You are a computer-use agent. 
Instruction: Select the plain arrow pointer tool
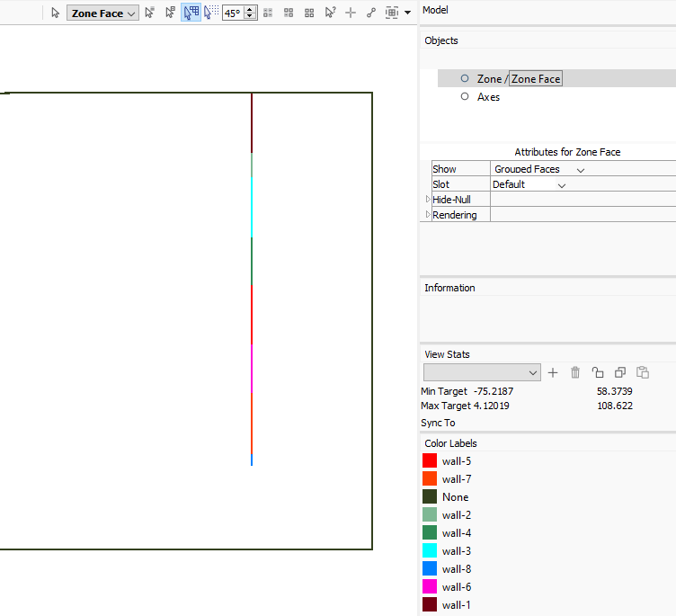click(x=55, y=13)
